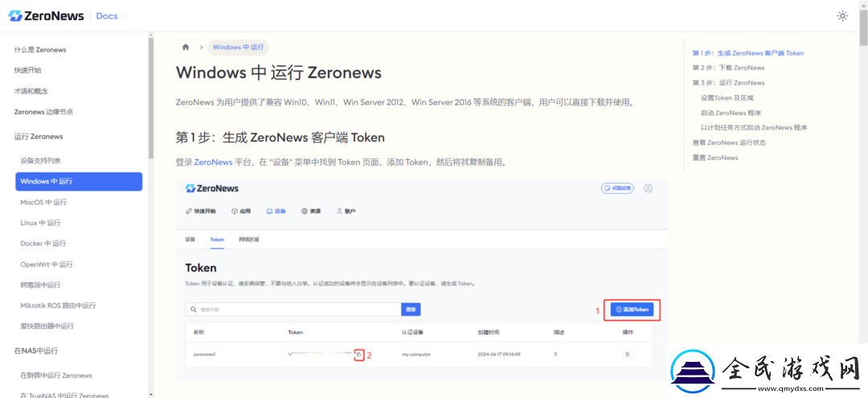Go to home breadcrumb icon

186,47
